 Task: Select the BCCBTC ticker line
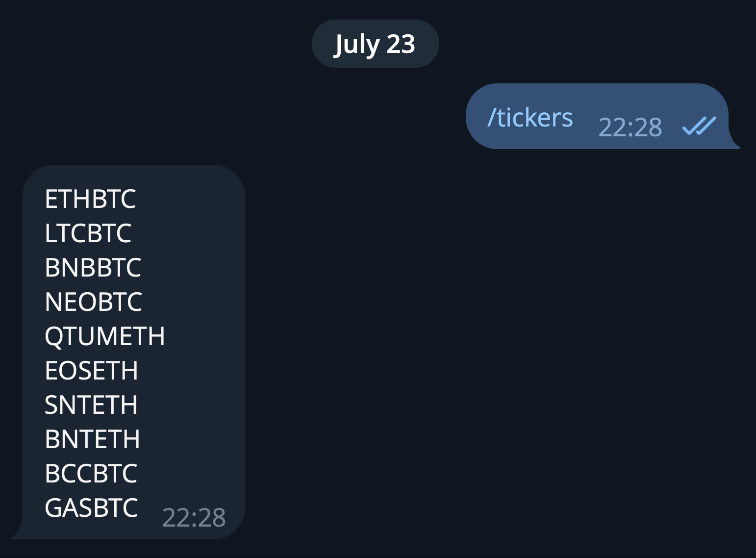(91, 474)
